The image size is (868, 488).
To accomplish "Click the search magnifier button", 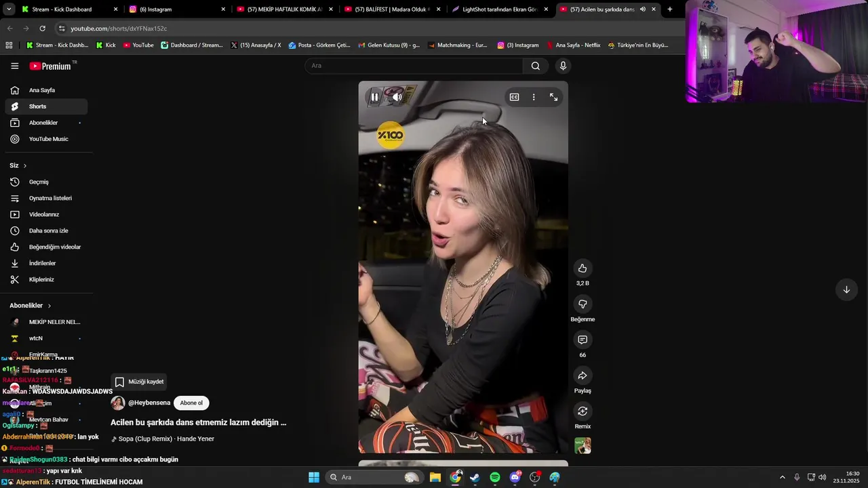I will coord(536,66).
